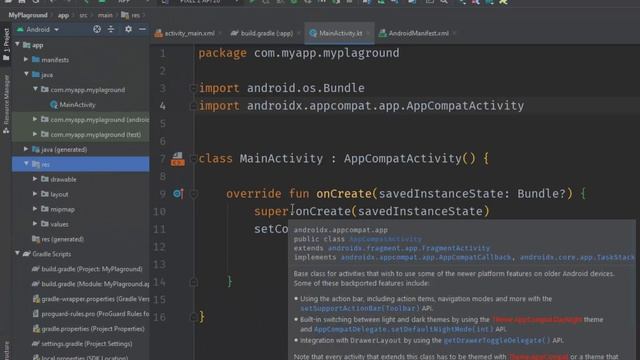The width and height of the screenshot is (640, 360).
Task: Collapse the java folder
Action: point(26,74)
